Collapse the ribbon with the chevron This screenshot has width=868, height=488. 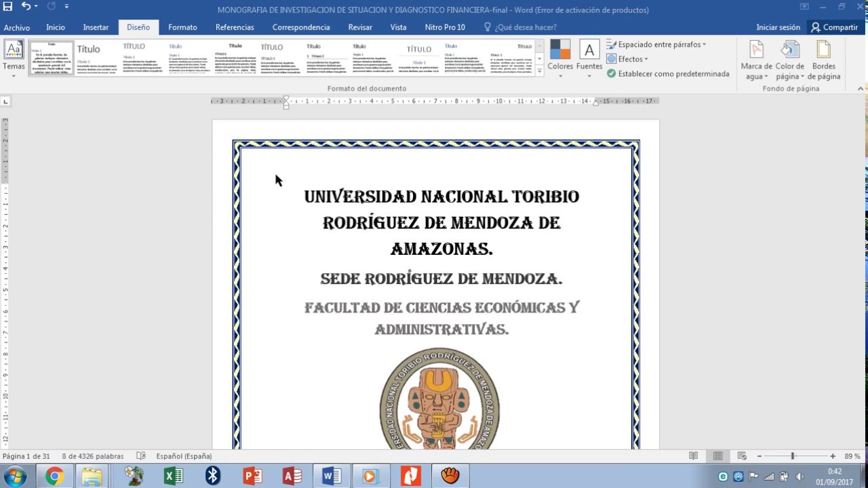(x=861, y=88)
